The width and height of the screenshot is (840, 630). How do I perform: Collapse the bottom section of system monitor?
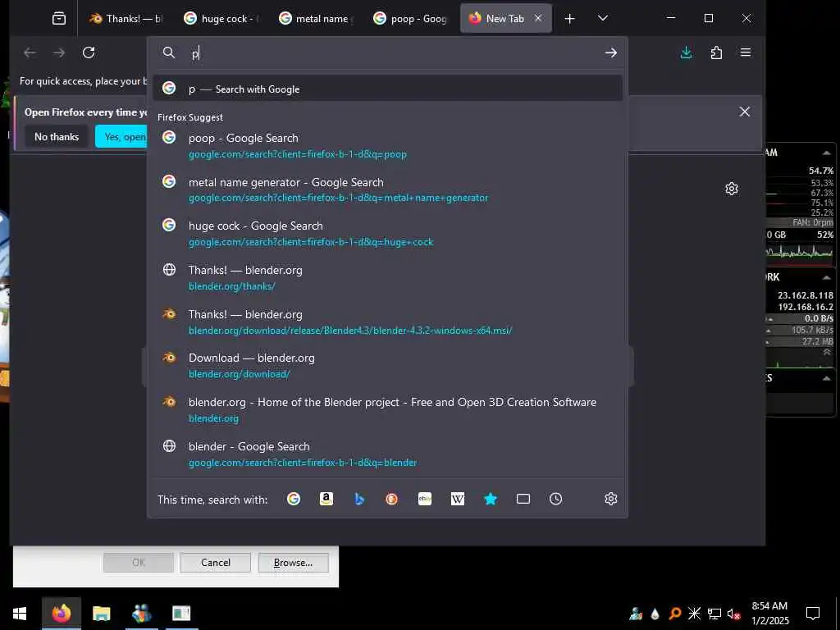click(827, 378)
